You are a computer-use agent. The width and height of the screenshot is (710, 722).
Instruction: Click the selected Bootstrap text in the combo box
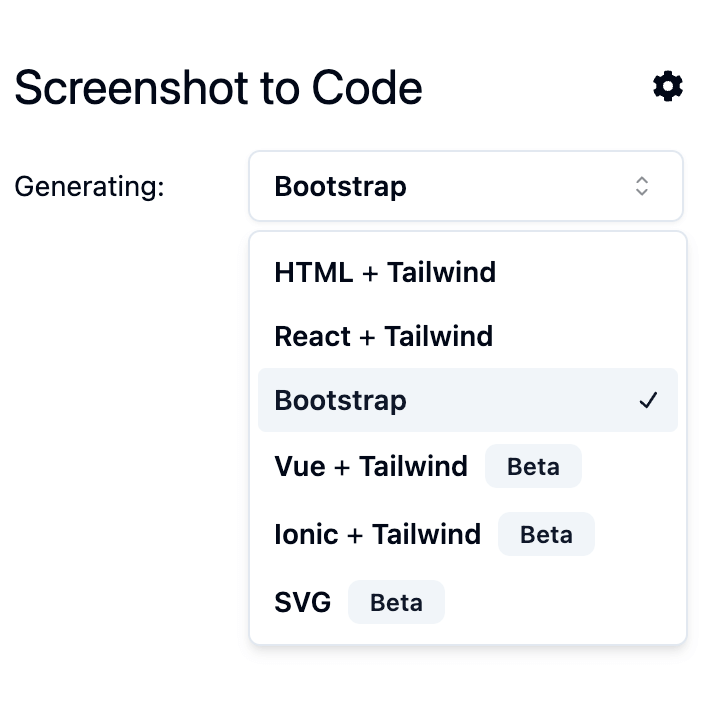click(x=340, y=187)
